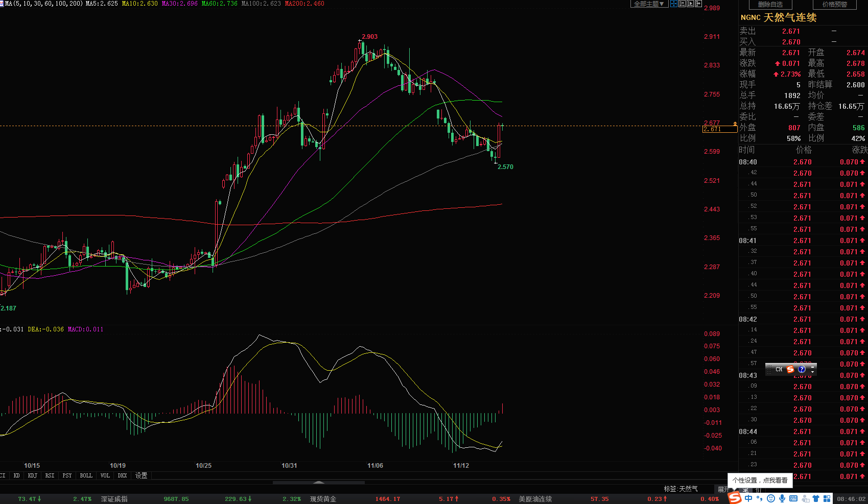Click the 美原油连续 quote in status bar
The height and width of the screenshot is (504, 868).
point(535,499)
